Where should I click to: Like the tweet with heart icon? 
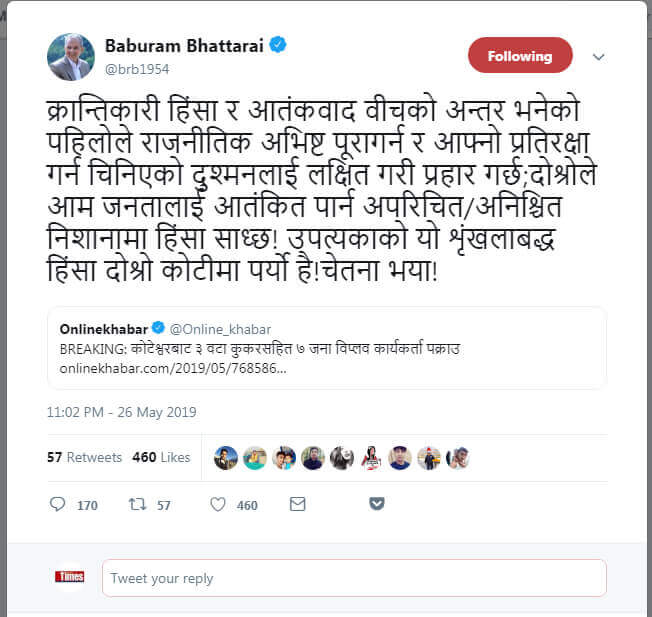pyautogui.click(x=217, y=504)
